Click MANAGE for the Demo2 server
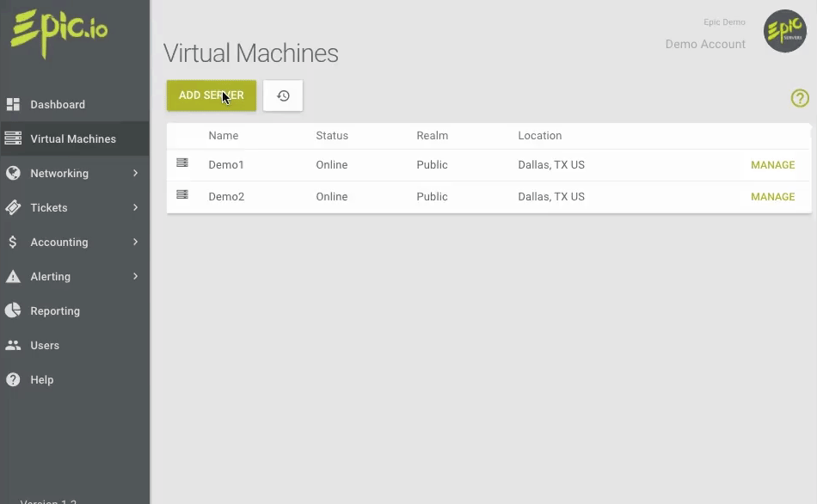Viewport: 817px width, 504px height. coord(772,196)
